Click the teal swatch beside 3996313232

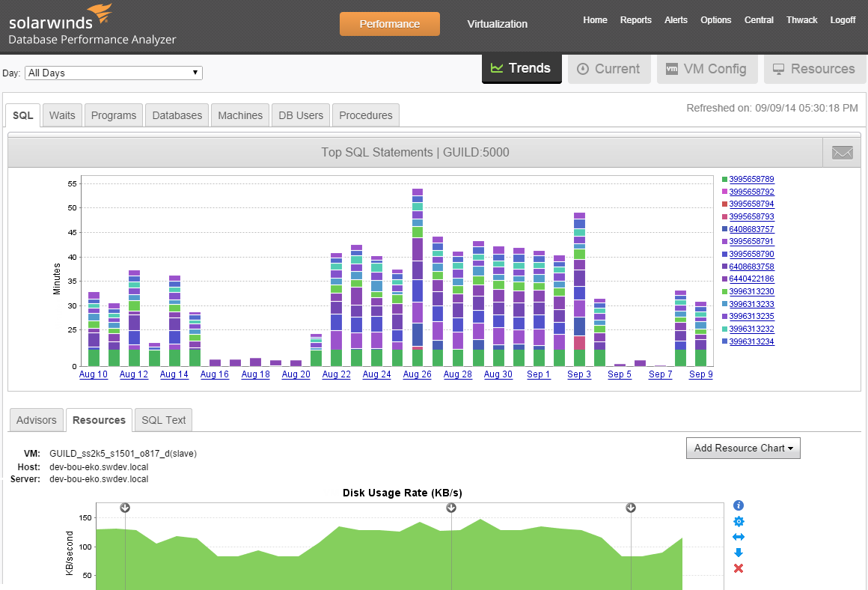724,329
